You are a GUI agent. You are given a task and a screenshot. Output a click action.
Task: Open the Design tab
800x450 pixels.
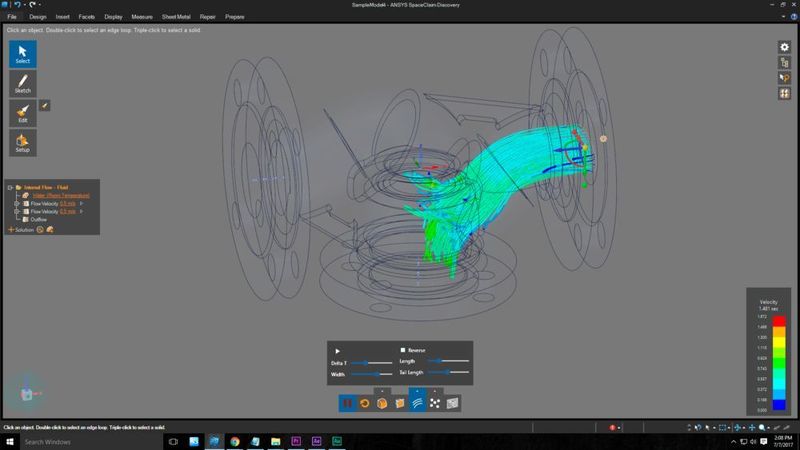pos(38,17)
